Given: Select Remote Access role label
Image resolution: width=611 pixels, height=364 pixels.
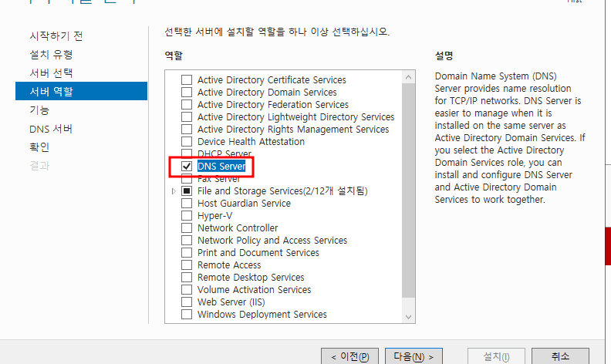Looking at the screenshot, I should tap(229, 265).
